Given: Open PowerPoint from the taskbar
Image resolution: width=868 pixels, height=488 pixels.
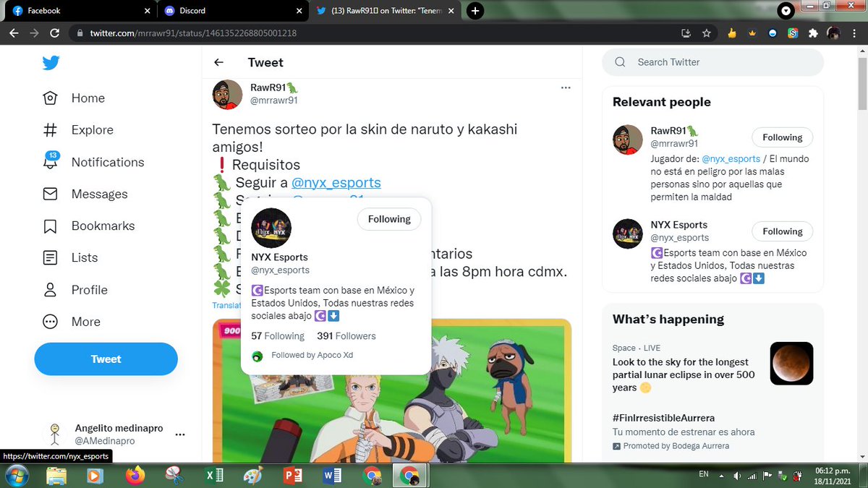Looking at the screenshot, I should (293, 475).
